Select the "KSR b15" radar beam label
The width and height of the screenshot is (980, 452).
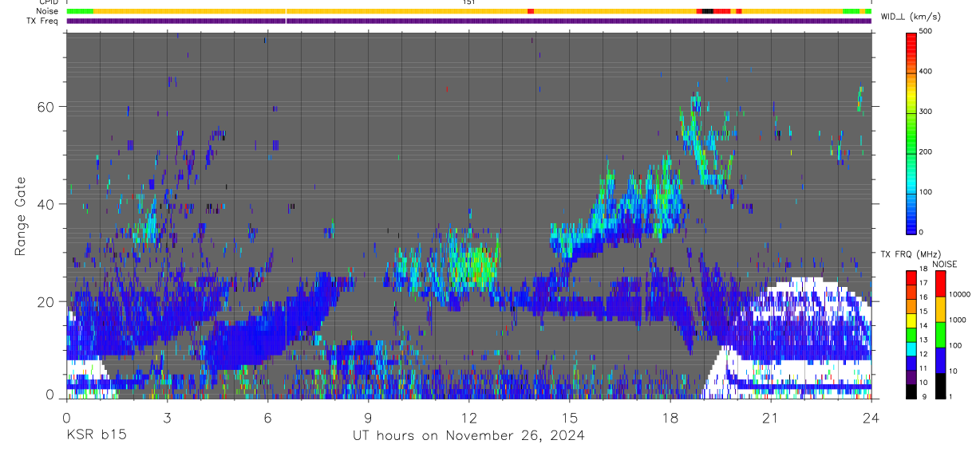pyautogui.click(x=96, y=435)
